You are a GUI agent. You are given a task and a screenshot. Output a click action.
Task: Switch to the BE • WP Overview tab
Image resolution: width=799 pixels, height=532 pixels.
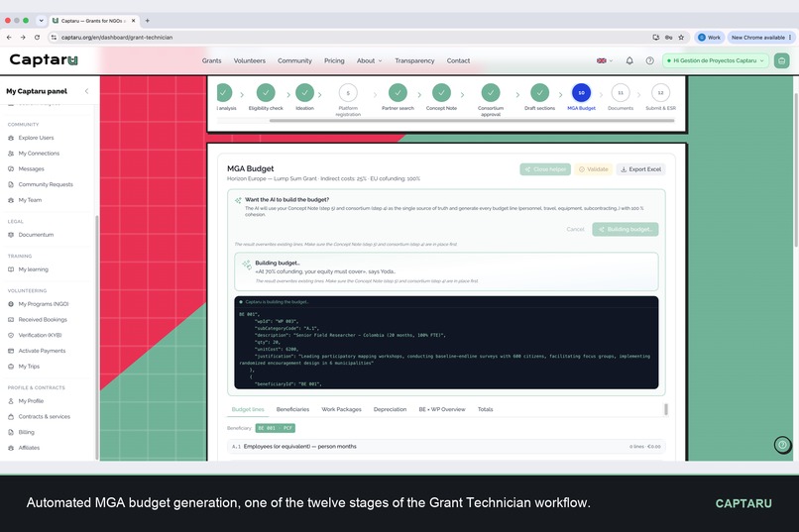click(442, 409)
